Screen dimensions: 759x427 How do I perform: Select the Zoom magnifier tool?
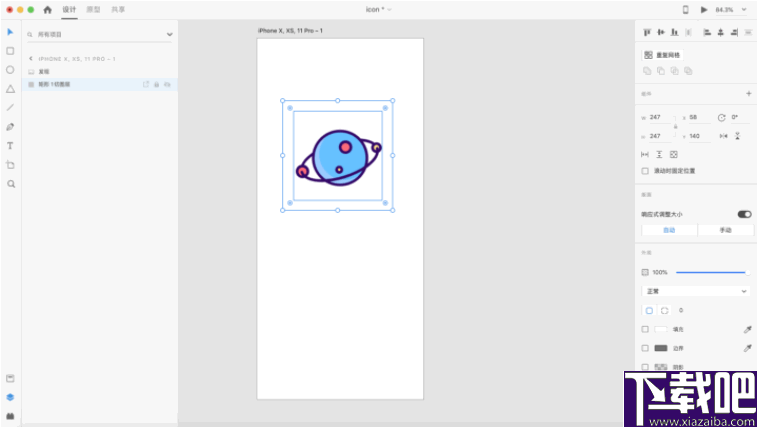coord(11,184)
